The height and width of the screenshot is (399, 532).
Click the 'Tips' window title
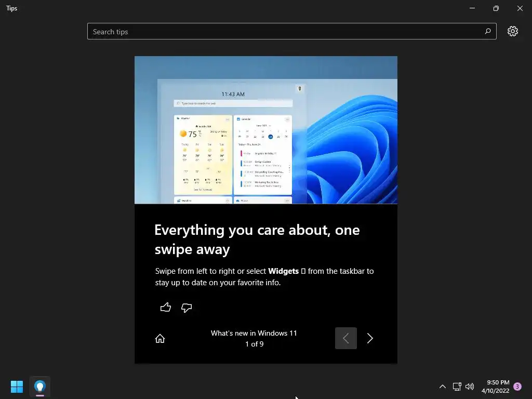point(12,8)
